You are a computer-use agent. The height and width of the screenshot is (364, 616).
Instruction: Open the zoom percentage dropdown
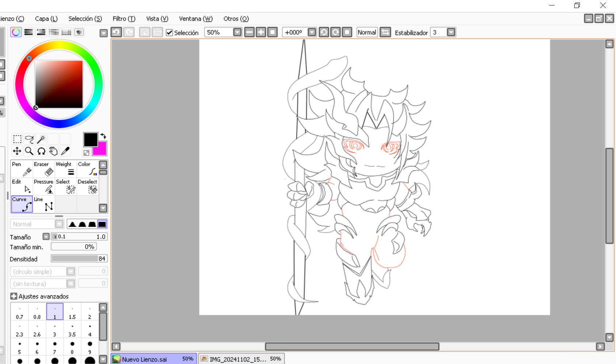pos(237,32)
